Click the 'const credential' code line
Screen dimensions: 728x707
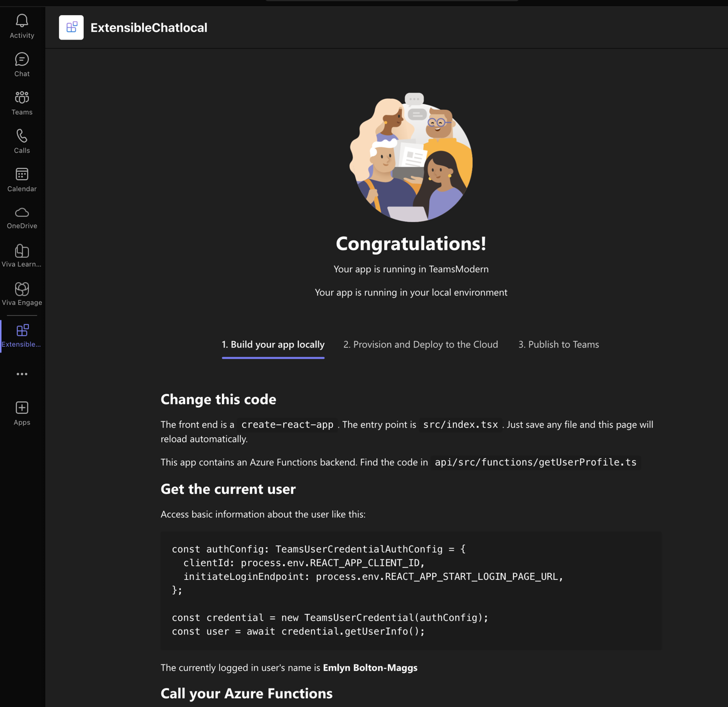[x=330, y=618]
